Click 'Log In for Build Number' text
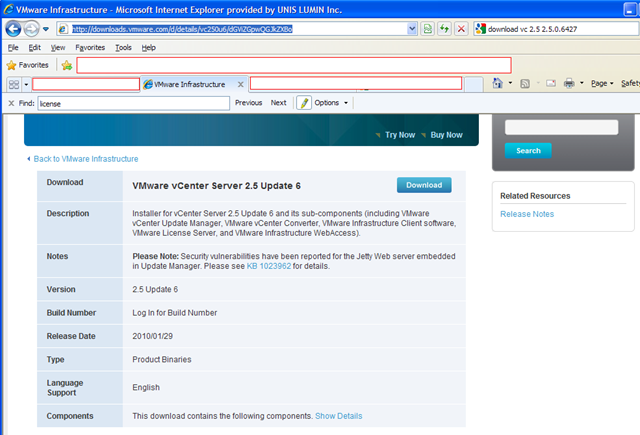Viewport: 640px width, 435px height. tap(175, 313)
